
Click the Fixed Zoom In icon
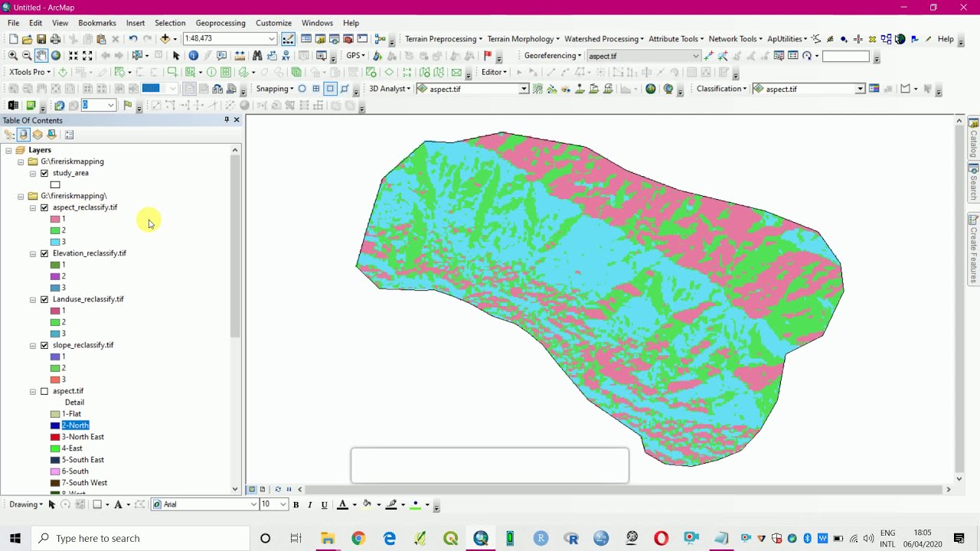coord(73,56)
